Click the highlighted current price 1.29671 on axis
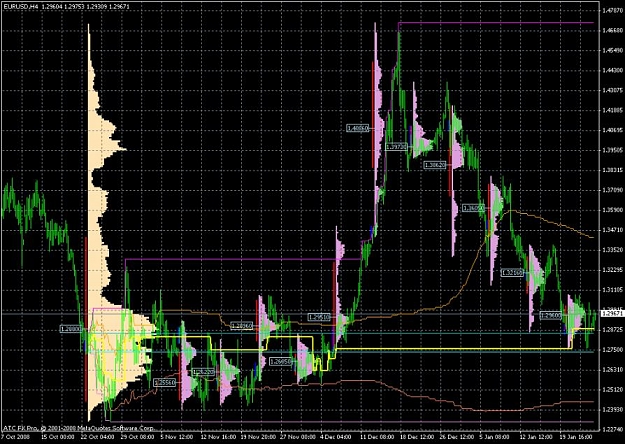Image resolution: width=625 pixels, height=444 pixels. pos(611,314)
